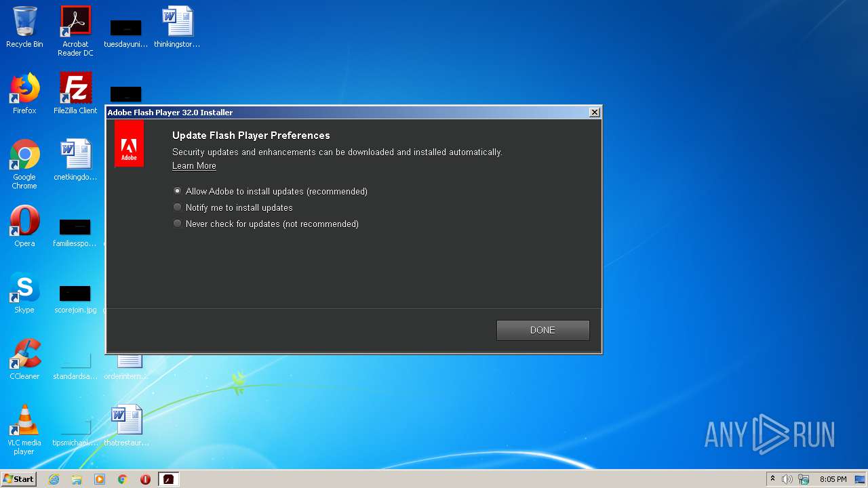
Task: Open Opera from the taskbar
Action: [145, 479]
